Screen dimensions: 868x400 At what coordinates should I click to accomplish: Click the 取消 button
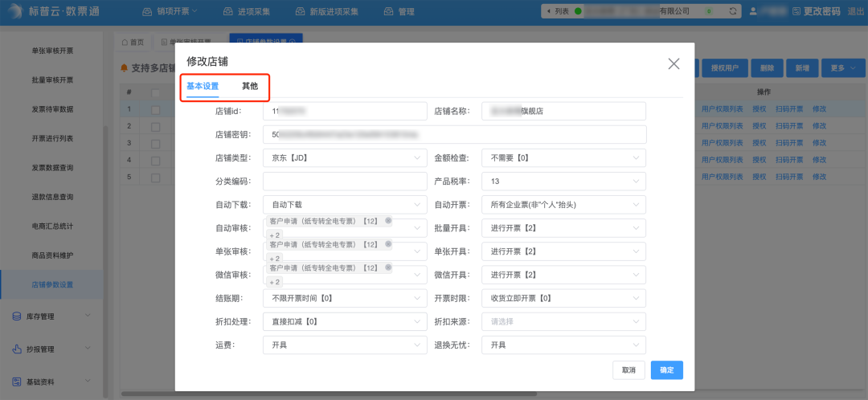coord(628,370)
